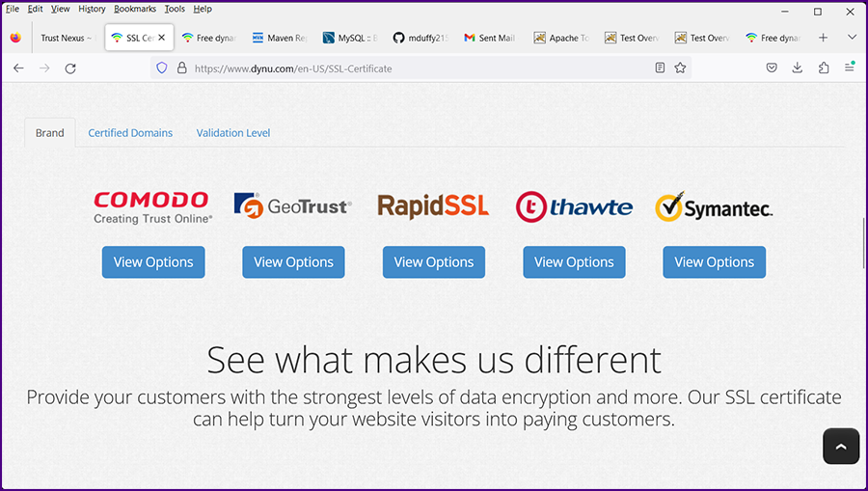Select the Validation Level tab

tap(233, 133)
